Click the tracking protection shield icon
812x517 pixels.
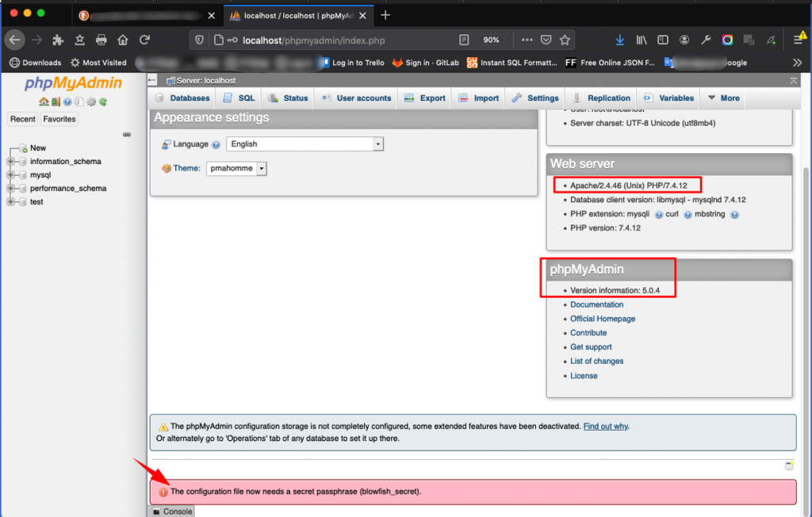[199, 40]
